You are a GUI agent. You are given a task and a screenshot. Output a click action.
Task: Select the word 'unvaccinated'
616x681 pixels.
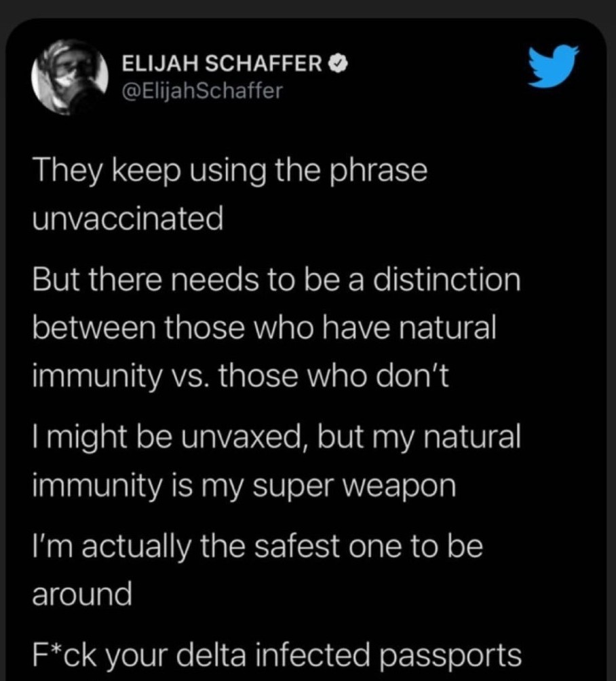click(x=128, y=219)
